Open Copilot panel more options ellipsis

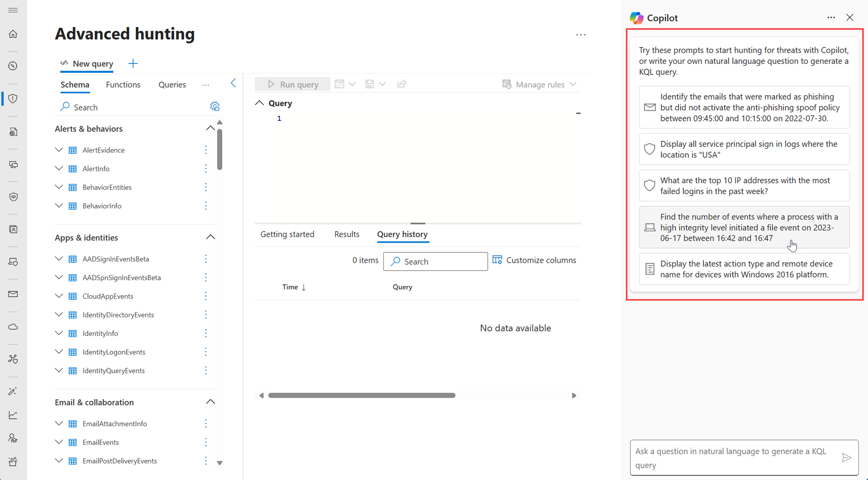831,17
